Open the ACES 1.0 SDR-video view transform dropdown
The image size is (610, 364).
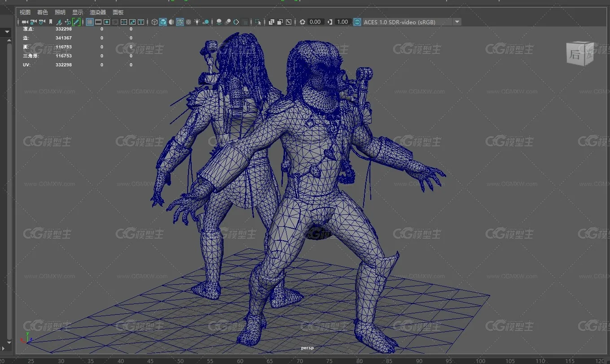[412, 22]
